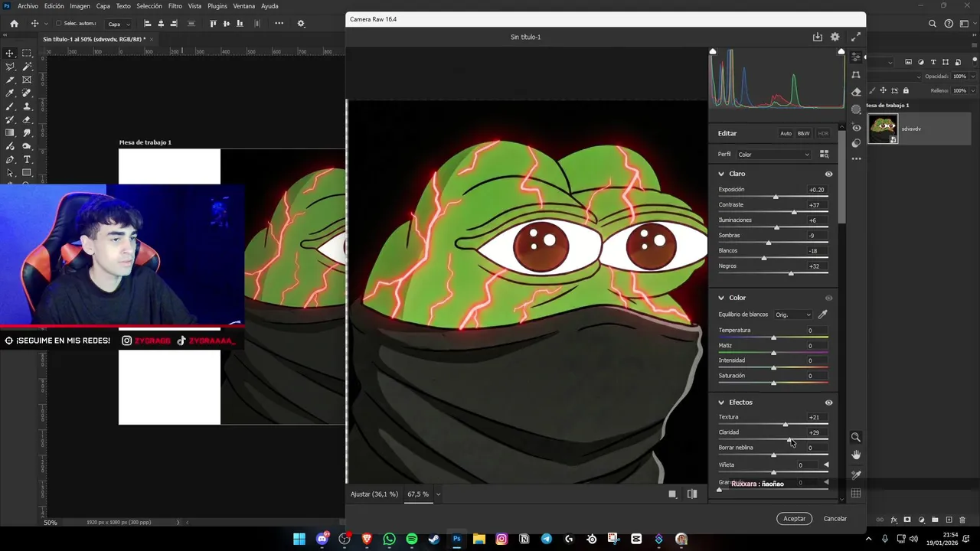
Task: Select the Magic Wand tool
Action: (x=27, y=67)
